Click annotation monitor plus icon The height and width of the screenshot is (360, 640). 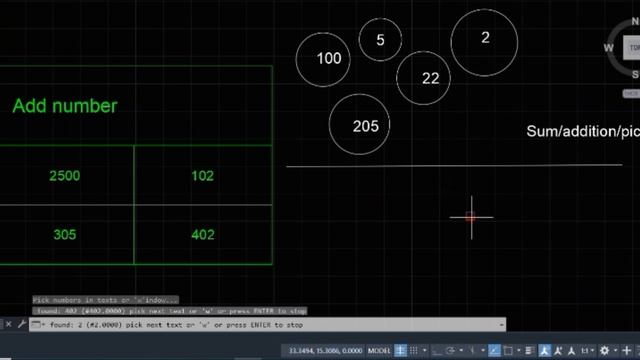click(x=627, y=350)
